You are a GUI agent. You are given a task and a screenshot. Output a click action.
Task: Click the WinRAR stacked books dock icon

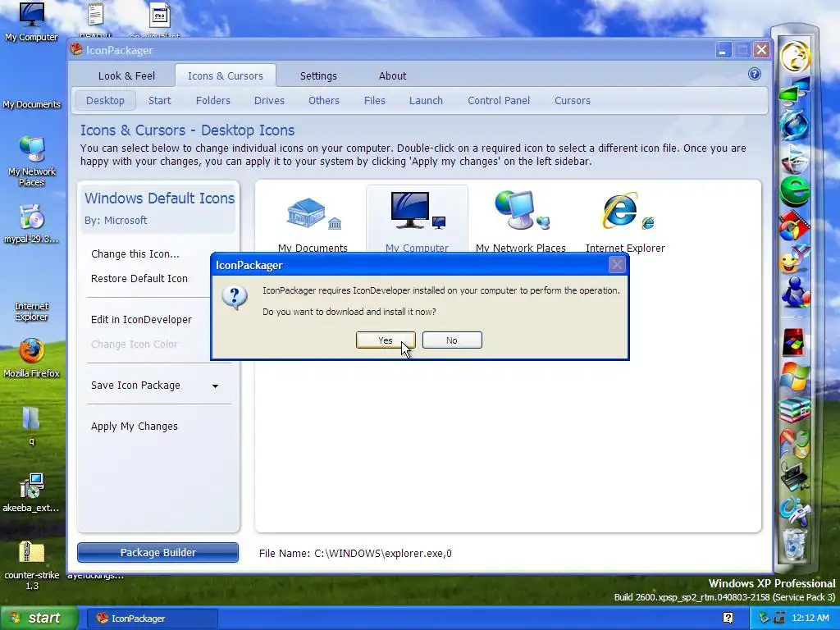(x=794, y=410)
